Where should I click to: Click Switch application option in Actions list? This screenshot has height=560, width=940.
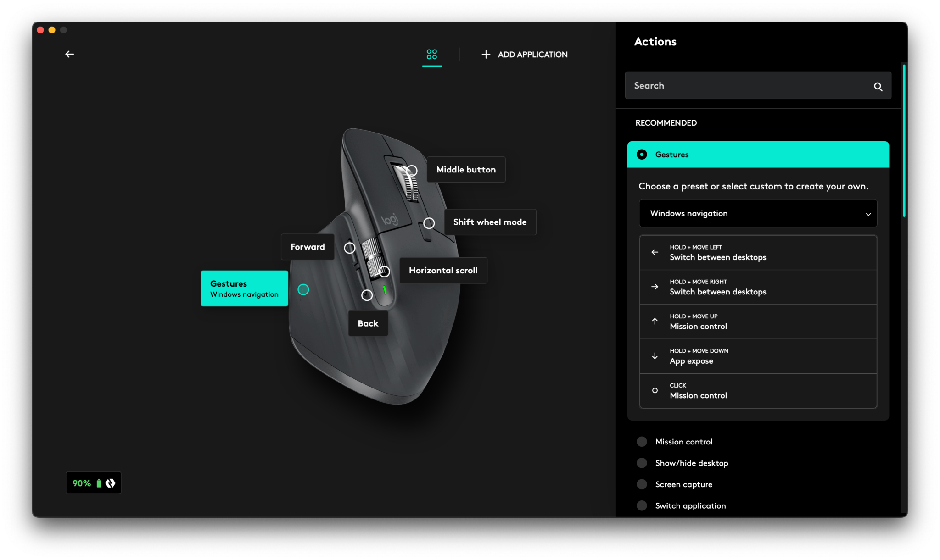tap(690, 505)
